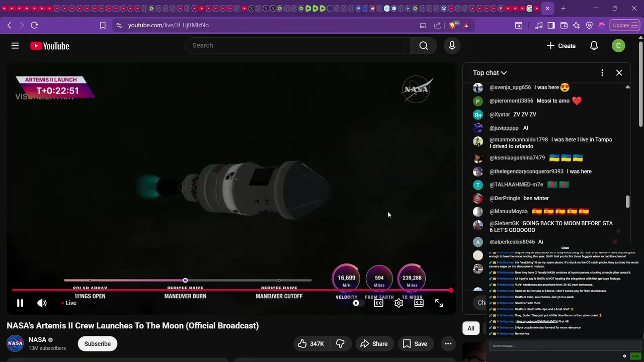Screen dimensions: 644x362
Task: Click @manmohannaidu1798 in chat
Action: click(x=519, y=140)
